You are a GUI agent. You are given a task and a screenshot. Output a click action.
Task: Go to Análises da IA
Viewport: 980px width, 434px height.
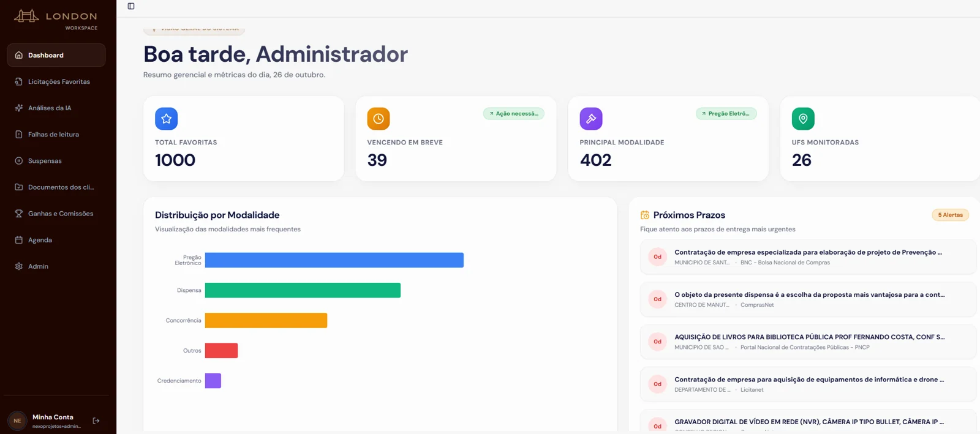(56, 108)
